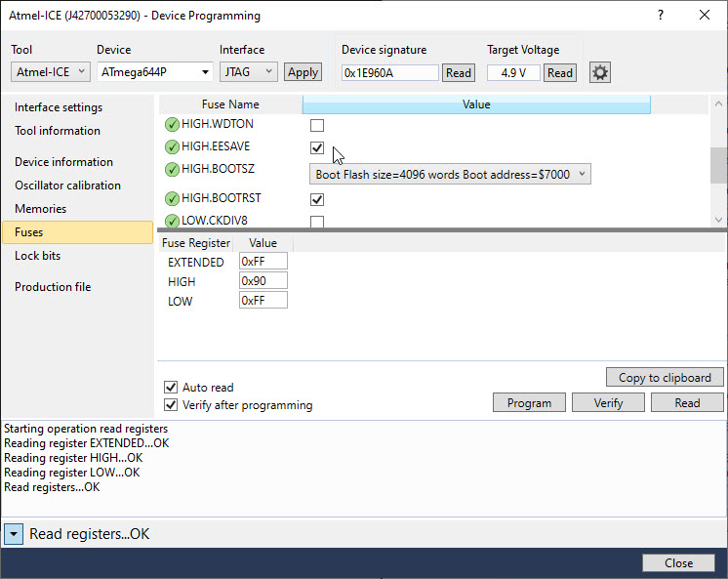Click the EXTENDED fuse register value field
This screenshot has height=579, width=728.
pyautogui.click(x=263, y=261)
